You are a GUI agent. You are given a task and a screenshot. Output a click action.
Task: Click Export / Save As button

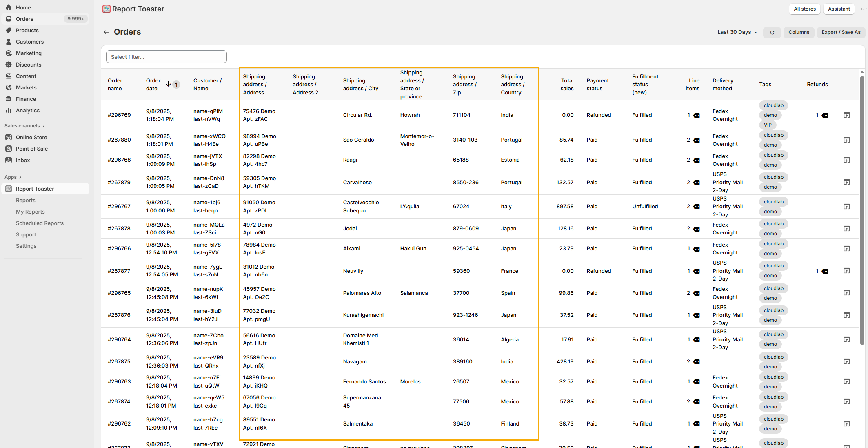click(841, 32)
